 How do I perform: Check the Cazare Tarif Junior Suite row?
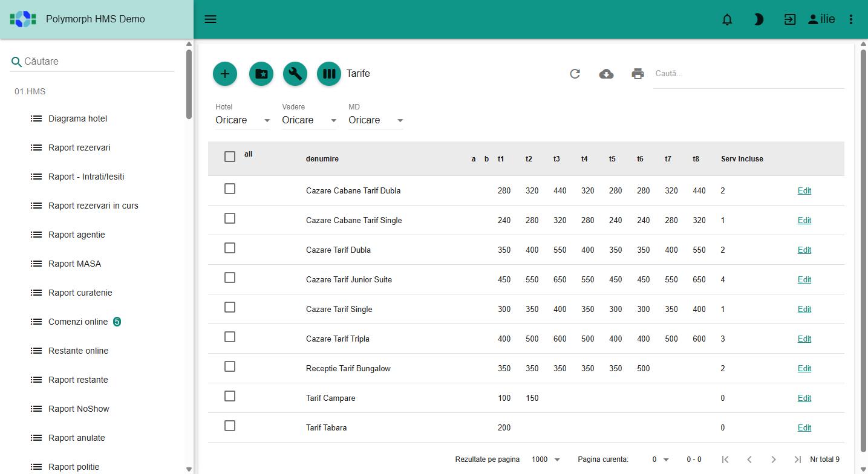tap(230, 278)
